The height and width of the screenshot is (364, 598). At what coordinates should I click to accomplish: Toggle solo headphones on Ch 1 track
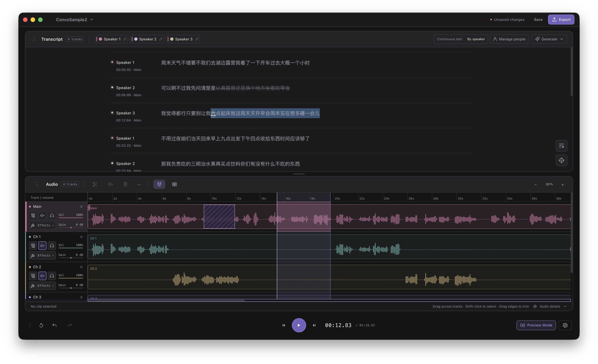tap(52, 246)
